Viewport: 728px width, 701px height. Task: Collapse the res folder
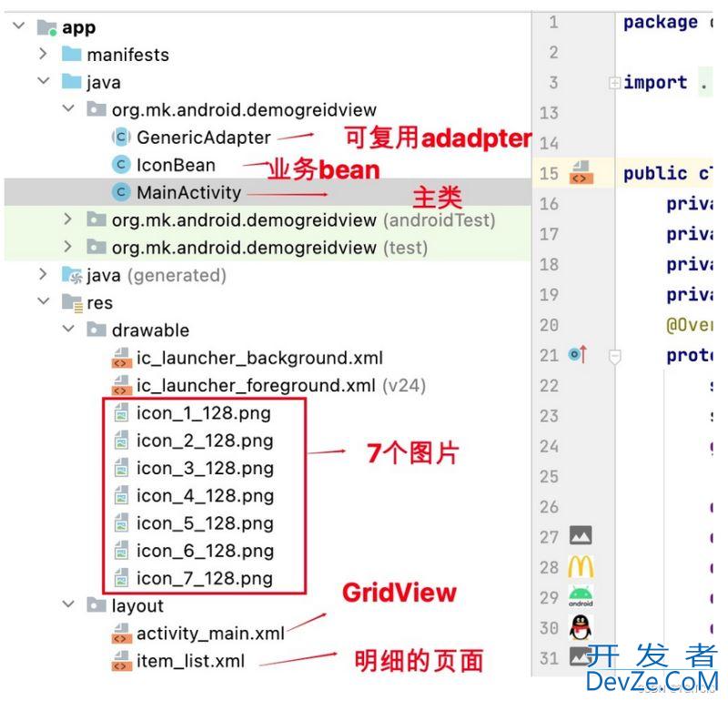click(44, 301)
